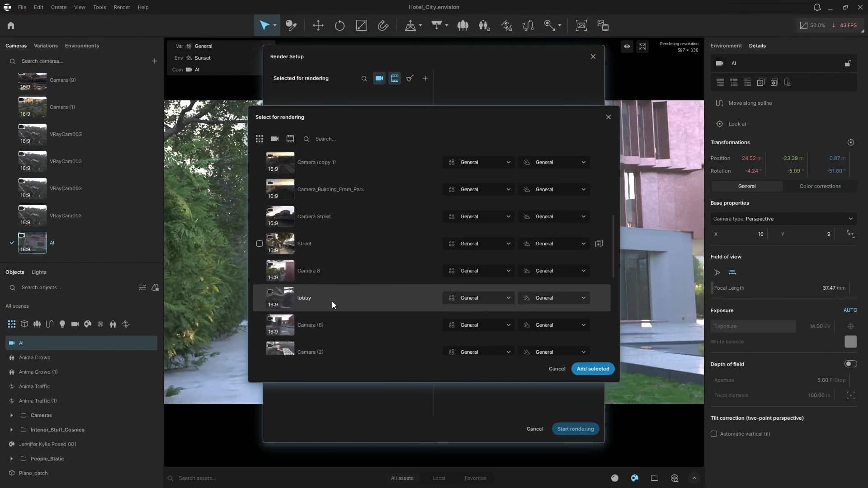This screenshot has height=488, width=868.
Task: Pick exposure target crosshair icon
Action: 851,326
